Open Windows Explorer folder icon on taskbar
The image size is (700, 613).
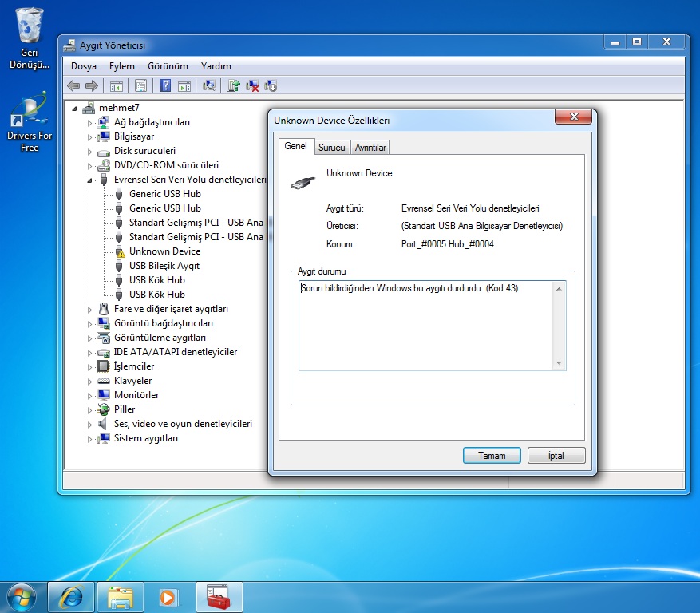click(x=121, y=597)
